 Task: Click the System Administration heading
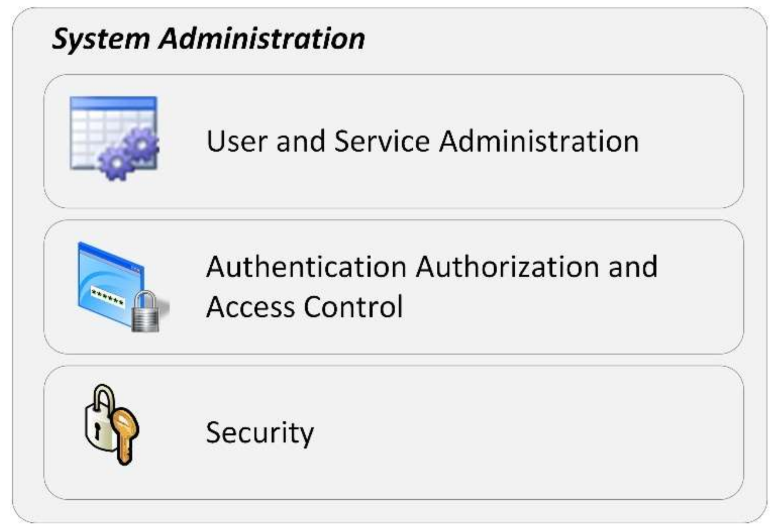(x=208, y=39)
